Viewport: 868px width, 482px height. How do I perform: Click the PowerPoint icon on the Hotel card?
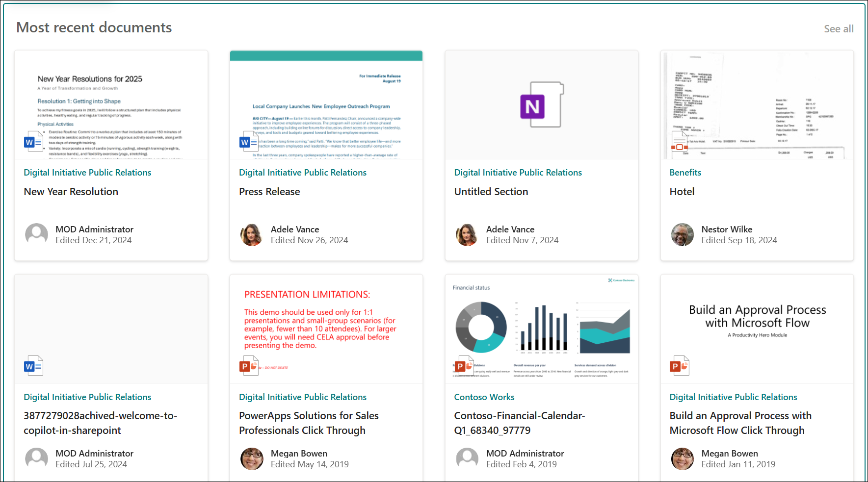[679, 141]
